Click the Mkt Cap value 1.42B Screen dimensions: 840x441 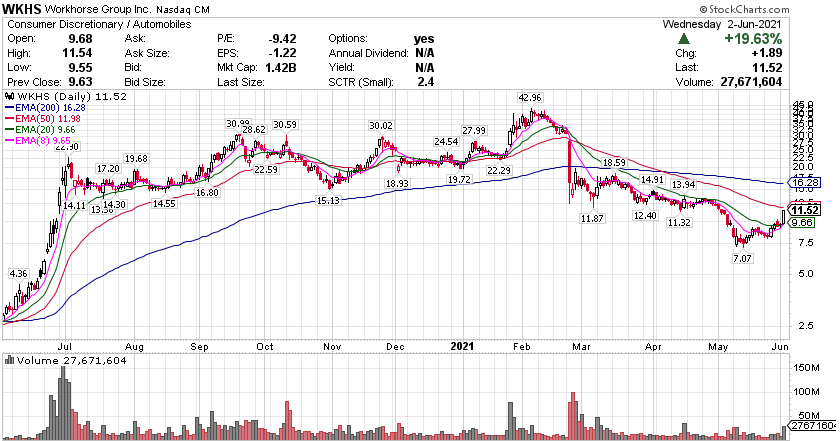pyautogui.click(x=281, y=68)
